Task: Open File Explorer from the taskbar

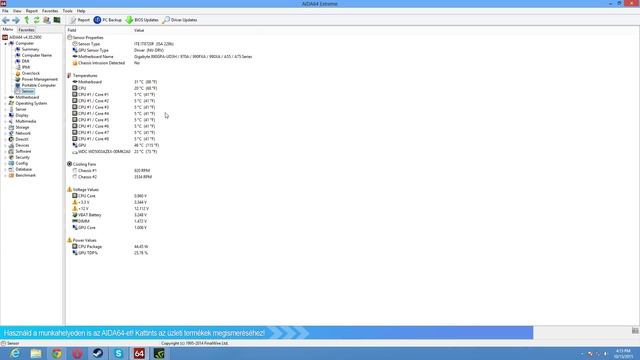Action: (36, 353)
